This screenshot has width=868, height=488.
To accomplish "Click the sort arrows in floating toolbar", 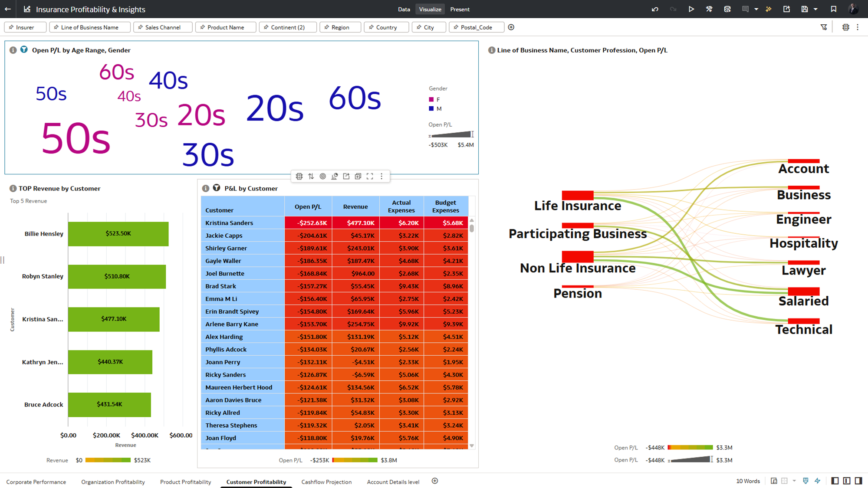I will [311, 176].
